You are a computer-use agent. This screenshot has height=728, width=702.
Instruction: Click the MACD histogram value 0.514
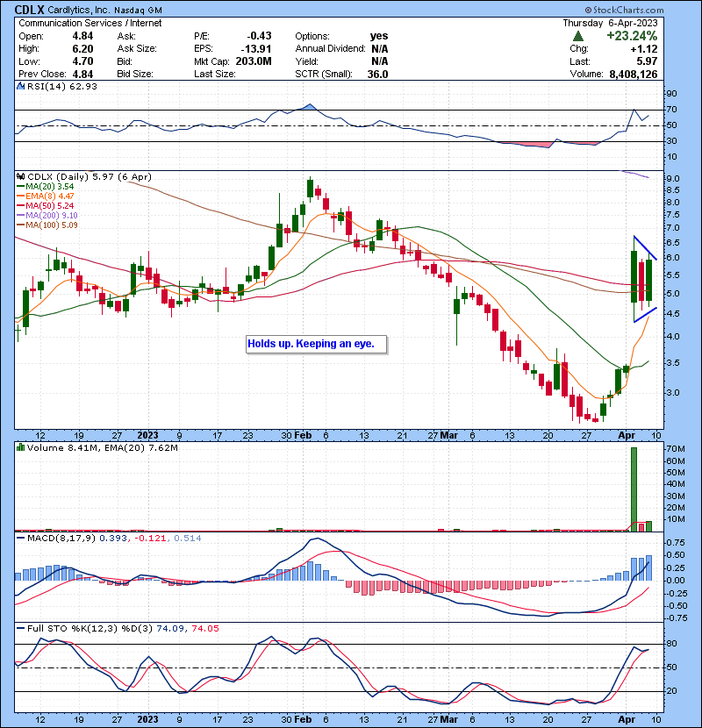(188, 539)
